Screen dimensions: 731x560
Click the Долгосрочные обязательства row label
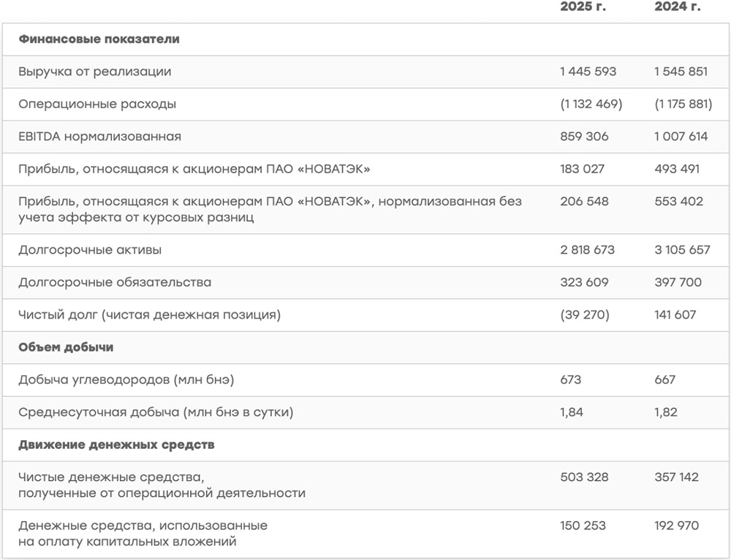coord(115,282)
